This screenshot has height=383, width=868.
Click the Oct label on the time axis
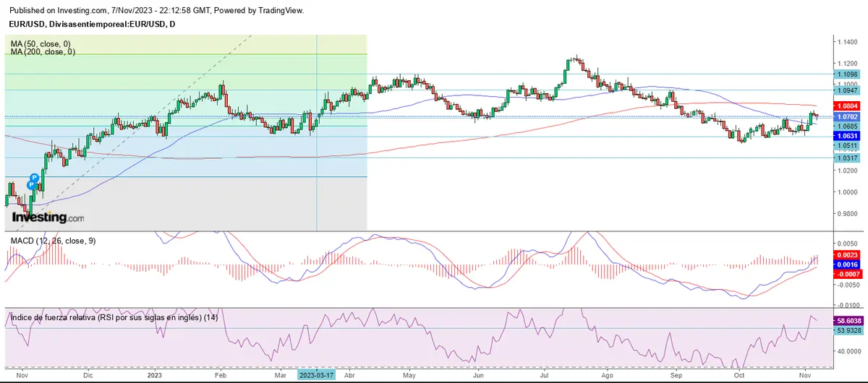click(x=740, y=376)
